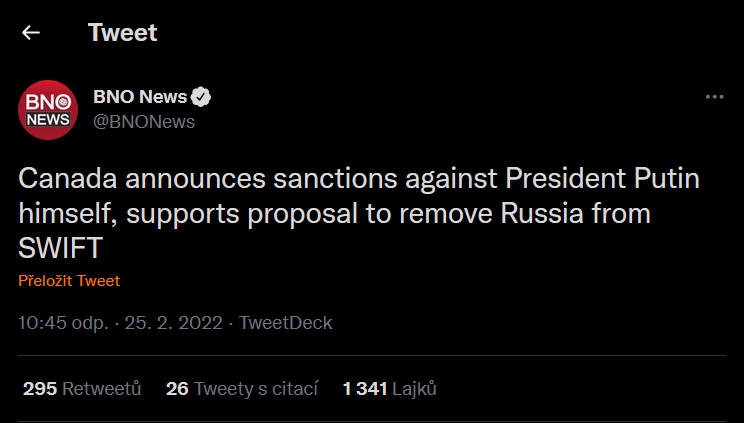Click "President Putin" in the tweet text

[x=603, y=179]
